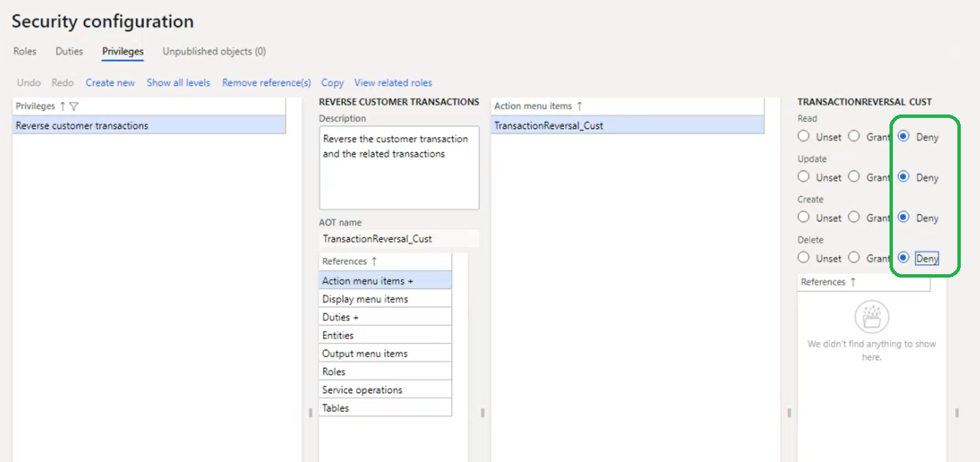Set Grant permission for Update
The width and height of the screenshot is (980, 462).
(854, 176)
